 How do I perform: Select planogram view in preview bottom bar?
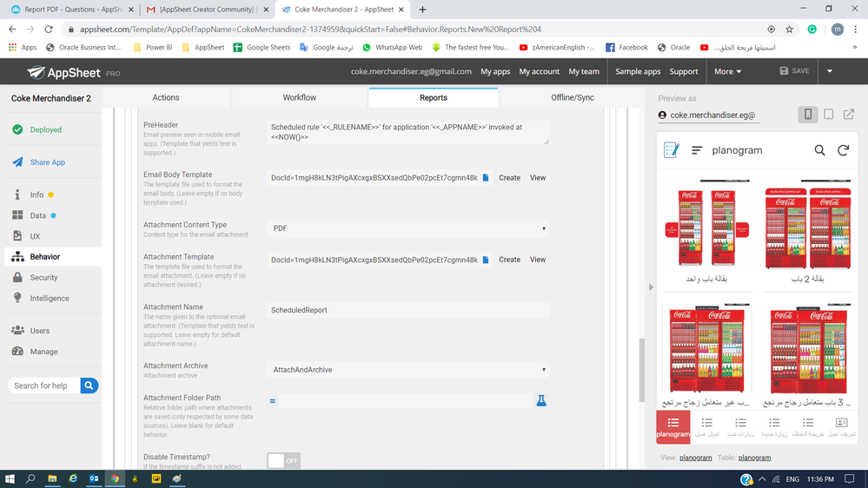tap(673, 427)
